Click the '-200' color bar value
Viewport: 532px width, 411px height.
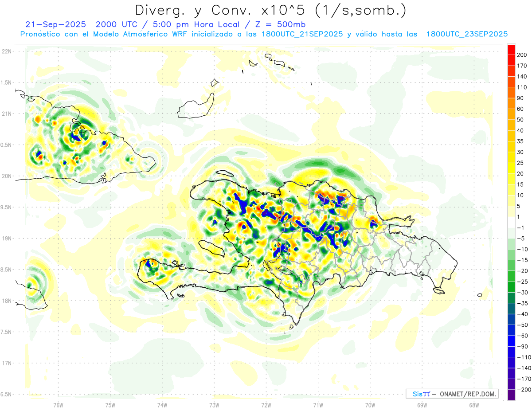[x=524, y=389]
